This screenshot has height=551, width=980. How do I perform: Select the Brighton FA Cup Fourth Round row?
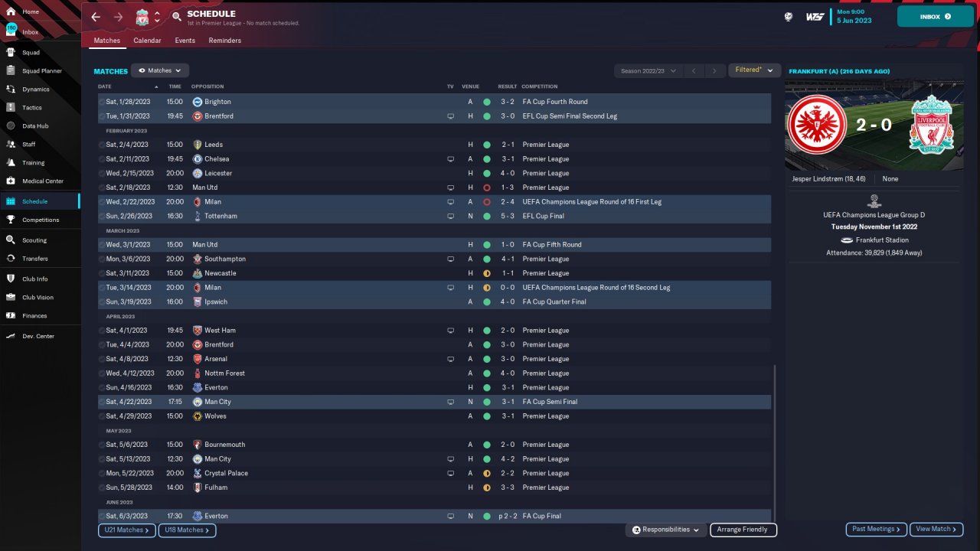(434, 102)
